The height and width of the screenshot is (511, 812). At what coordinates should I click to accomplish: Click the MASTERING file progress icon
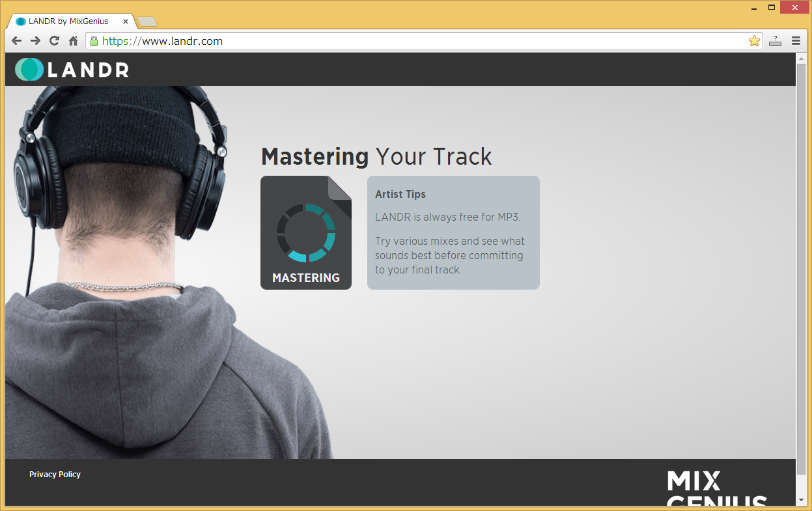[x=306, y=232]
